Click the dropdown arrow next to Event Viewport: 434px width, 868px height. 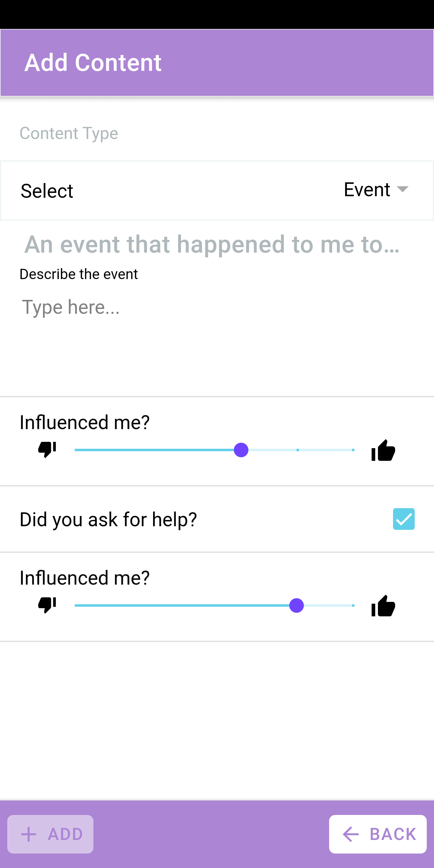coord(402,189)
